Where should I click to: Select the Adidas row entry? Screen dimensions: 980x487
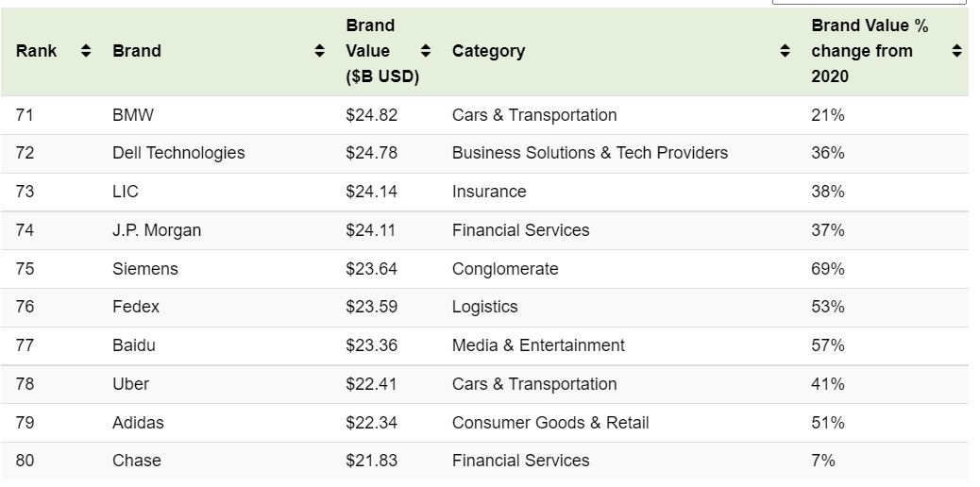click(138, 423)
